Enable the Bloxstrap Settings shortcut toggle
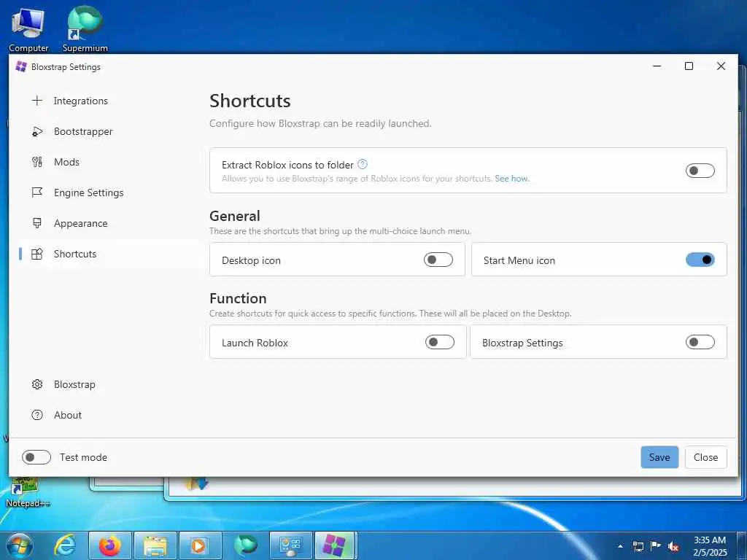Viewport: 747px width, 560px height. 700,342
